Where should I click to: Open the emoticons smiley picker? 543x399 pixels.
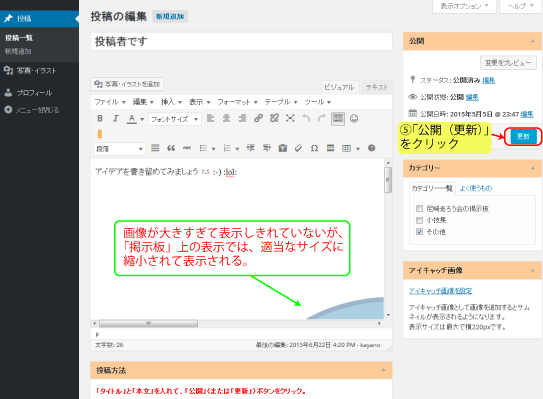354,119
